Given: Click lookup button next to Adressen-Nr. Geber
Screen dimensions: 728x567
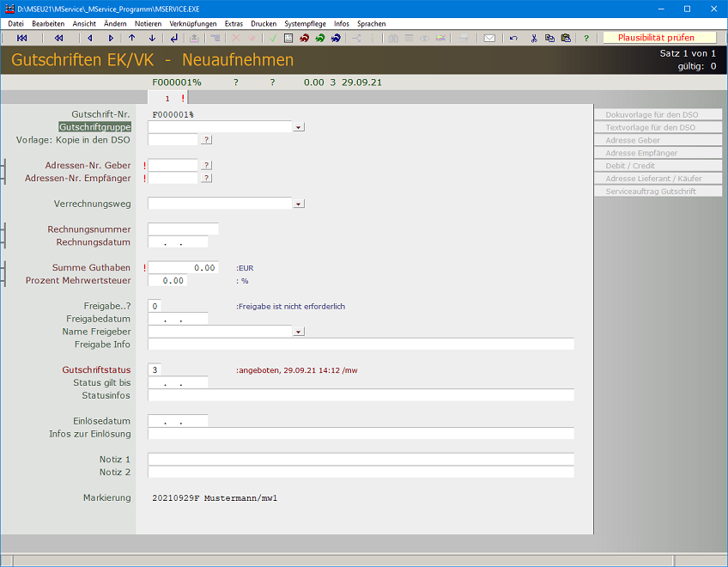Looking at the screenshot, I should (206, 165).
